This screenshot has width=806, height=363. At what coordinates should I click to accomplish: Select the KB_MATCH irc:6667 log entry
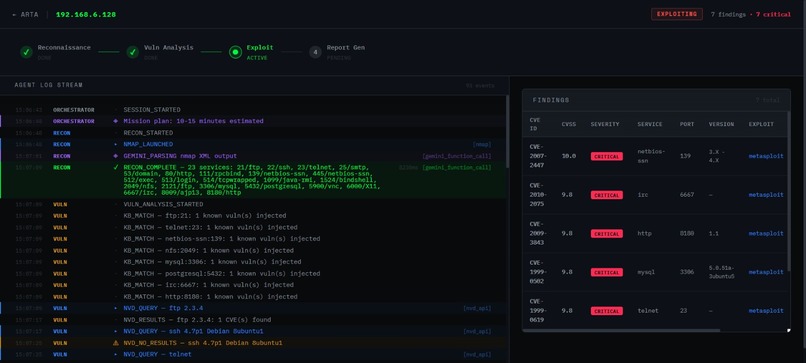click(x=253, y=285)
